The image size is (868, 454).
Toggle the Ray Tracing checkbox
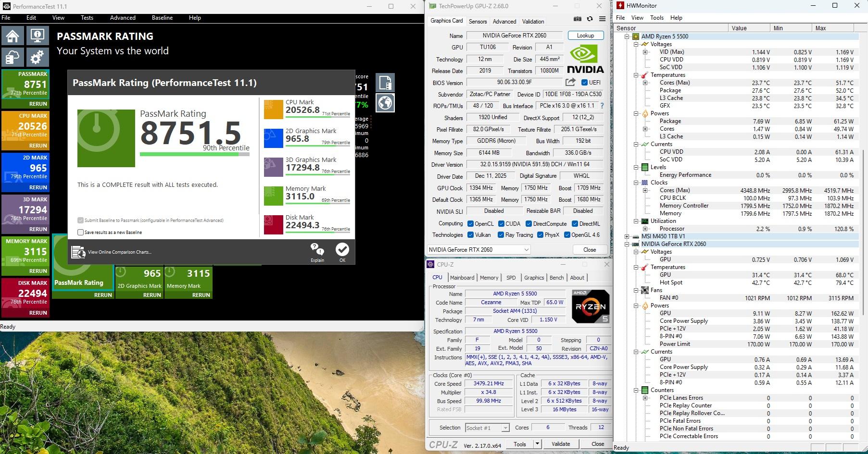[x=501, y=235]
